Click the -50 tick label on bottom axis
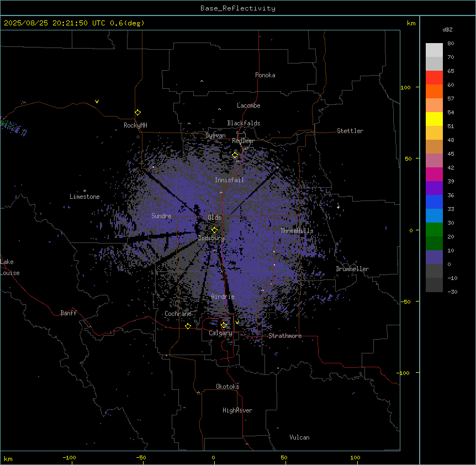The width and height of the screenshot is (476, 465). (x=141, y=457)
